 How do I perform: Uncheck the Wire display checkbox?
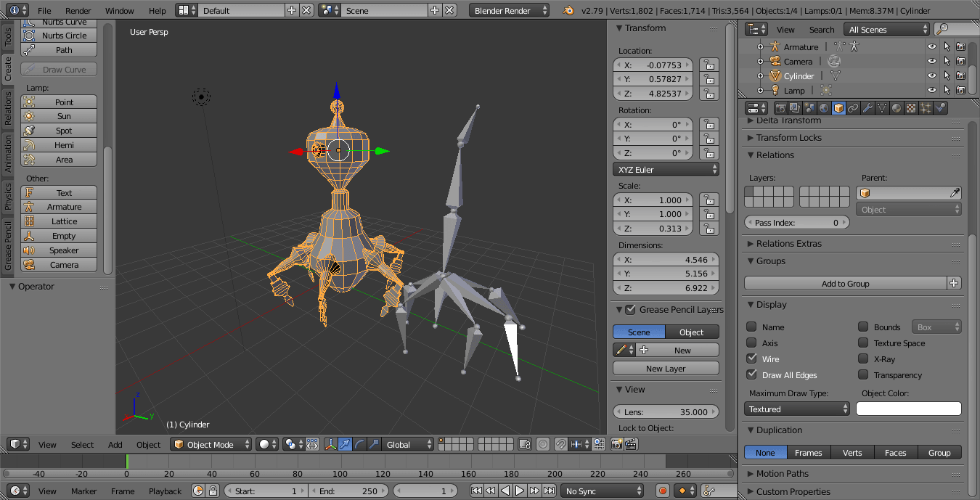pyautogui.click(x=752, y=358)
